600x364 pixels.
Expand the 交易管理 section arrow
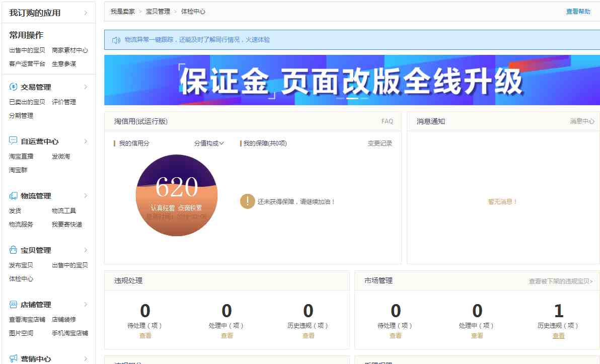(x=86, y=87)
